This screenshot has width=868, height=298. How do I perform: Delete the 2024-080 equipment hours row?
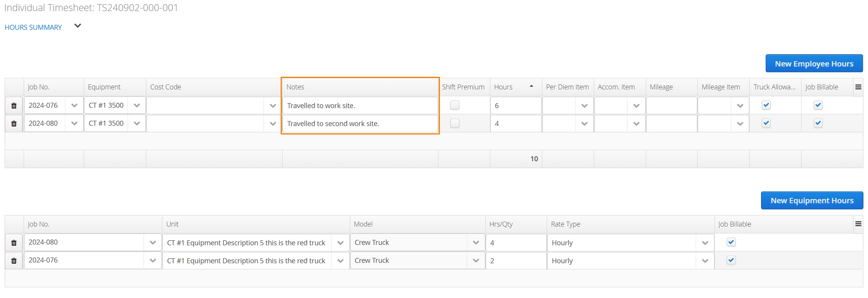14,243
